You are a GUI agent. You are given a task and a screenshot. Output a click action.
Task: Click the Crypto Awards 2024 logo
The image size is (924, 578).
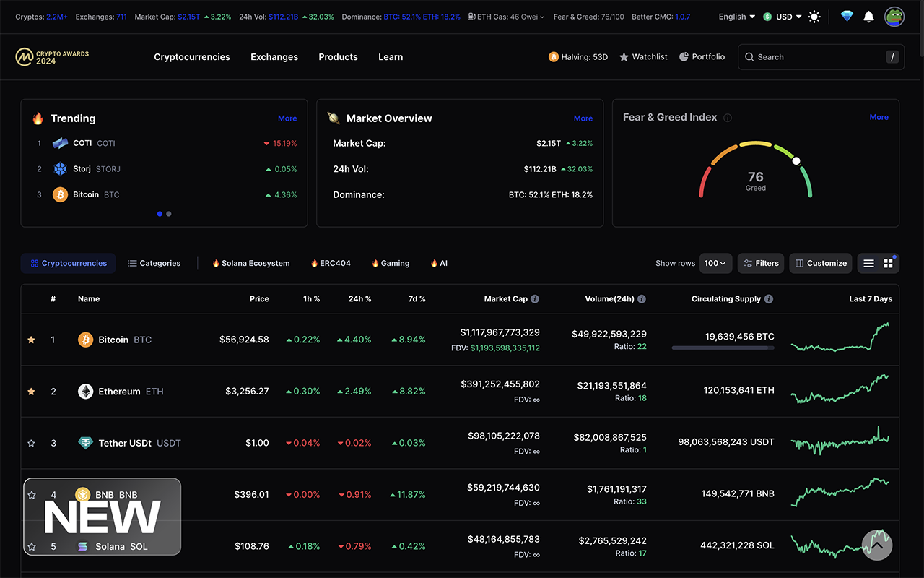52,57
